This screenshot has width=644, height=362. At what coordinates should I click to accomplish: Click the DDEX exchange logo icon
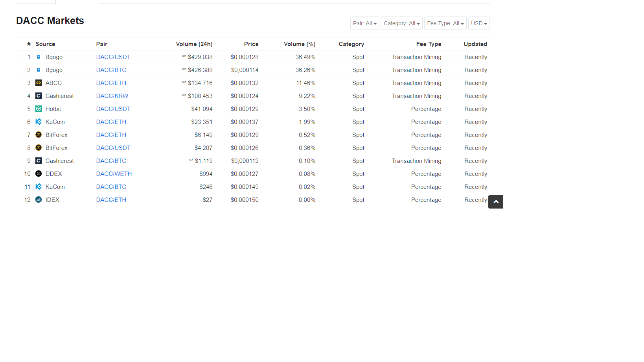click(39, 174)
